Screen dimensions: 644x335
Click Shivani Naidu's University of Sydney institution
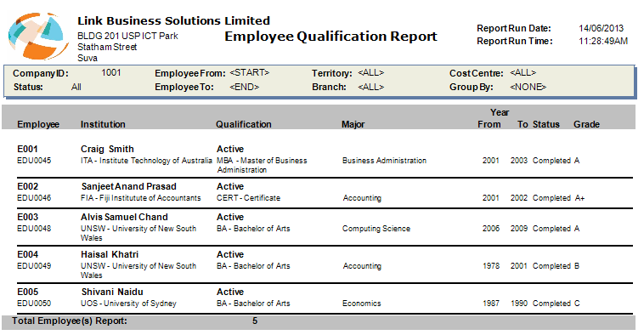click(128, 304)
